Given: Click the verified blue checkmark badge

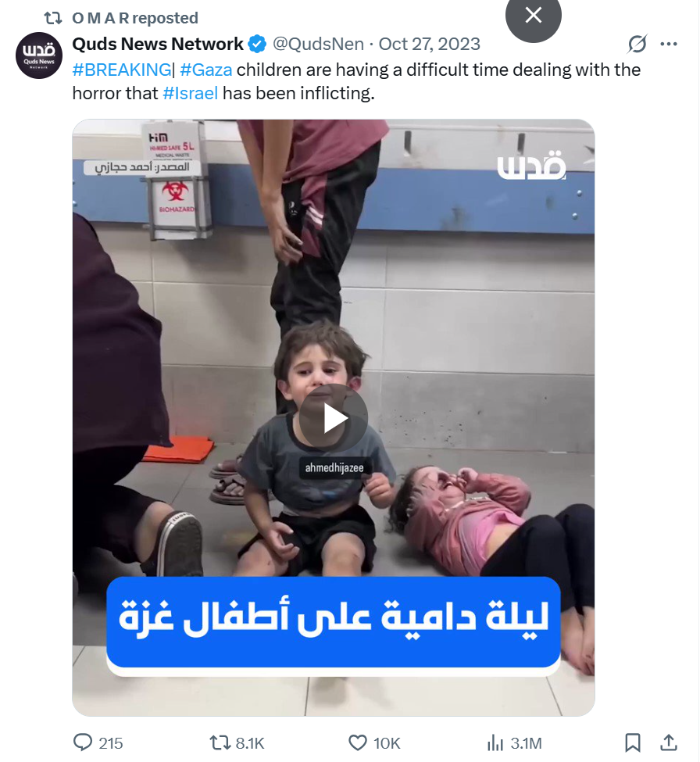Looking at the screenshot, I should (258, 45).
